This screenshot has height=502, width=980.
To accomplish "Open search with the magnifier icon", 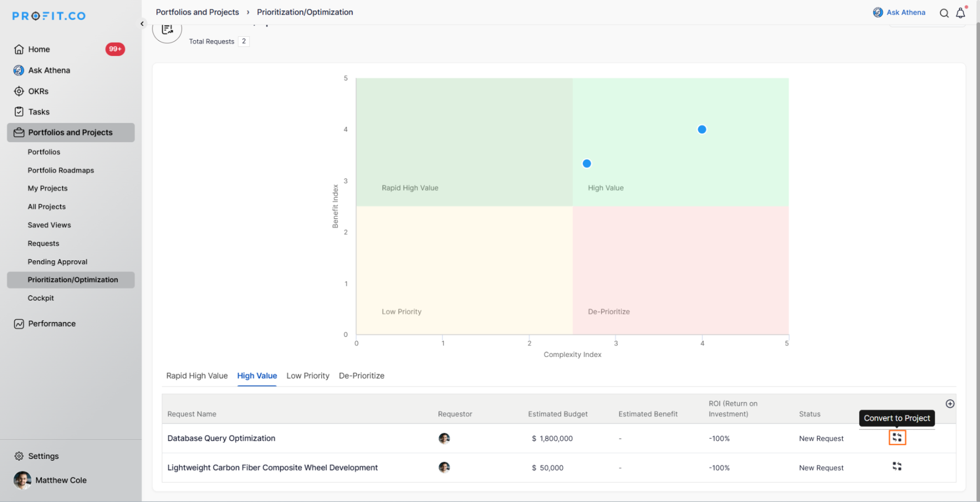I will tap(944, 13).
